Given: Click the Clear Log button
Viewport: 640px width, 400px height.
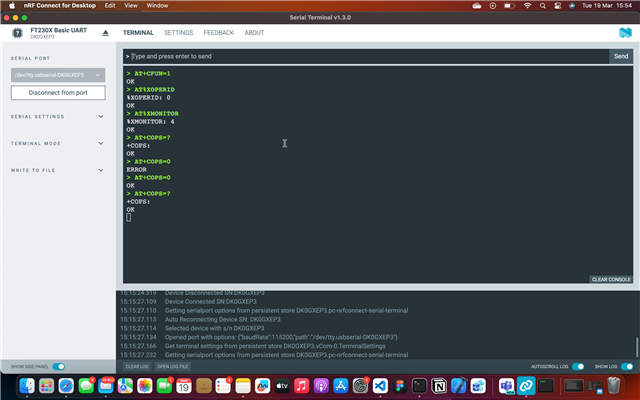Looking at the screenshot, I should click(137, 367).
